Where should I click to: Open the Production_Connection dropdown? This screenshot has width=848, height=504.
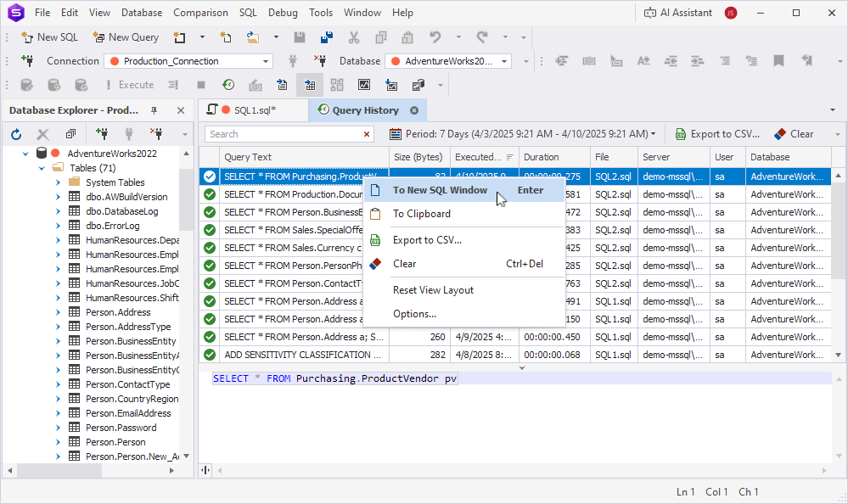pos(266,60)
